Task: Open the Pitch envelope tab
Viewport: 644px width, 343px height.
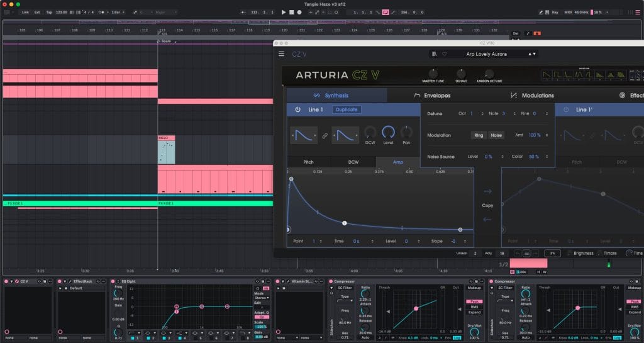Action: 308,162
